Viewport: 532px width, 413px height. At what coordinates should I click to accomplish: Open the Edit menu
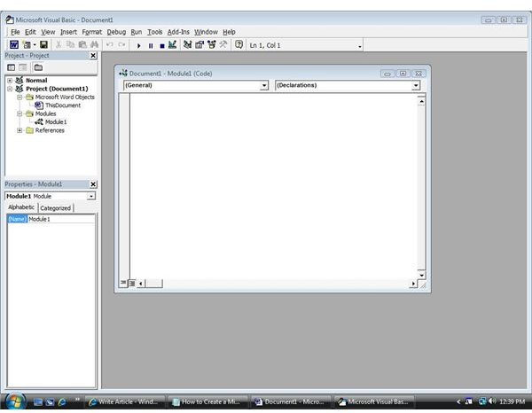coord(30,32)
